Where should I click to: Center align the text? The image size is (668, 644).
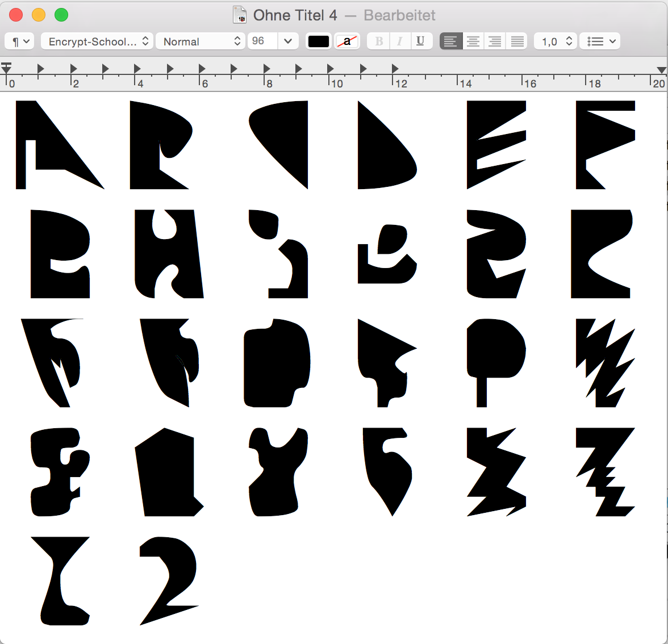pyautogui.click(x=473, y=41)
